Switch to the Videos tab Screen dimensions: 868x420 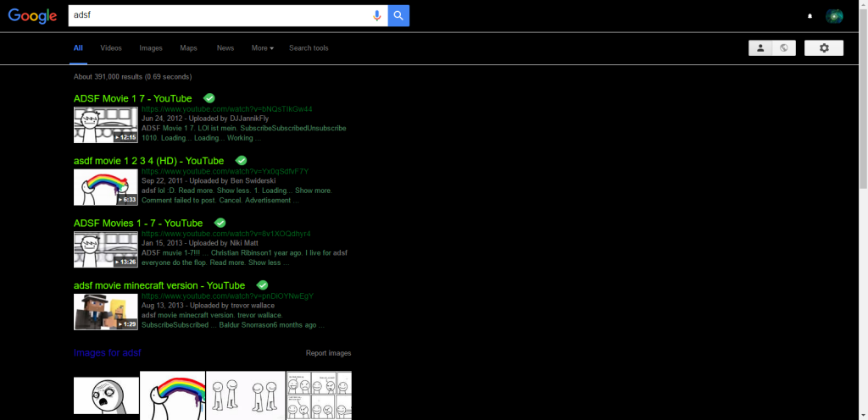(111, 48)
